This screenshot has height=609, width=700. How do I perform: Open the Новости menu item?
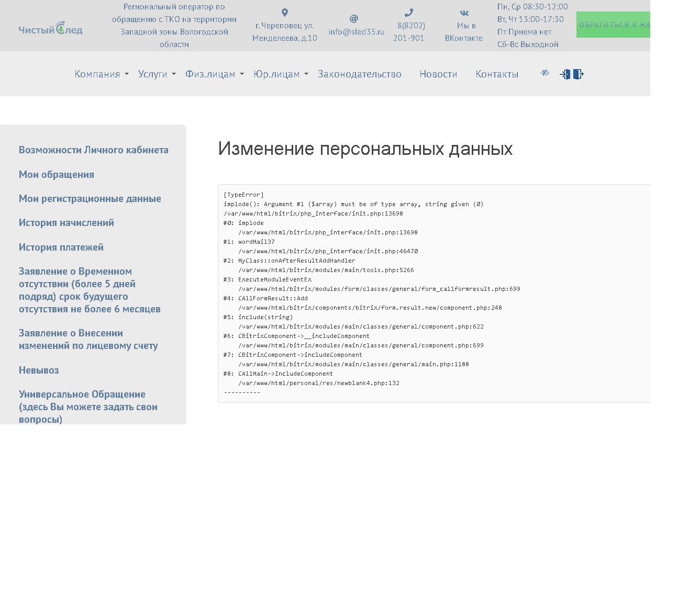pyautogui.click(x=438, y=74)
